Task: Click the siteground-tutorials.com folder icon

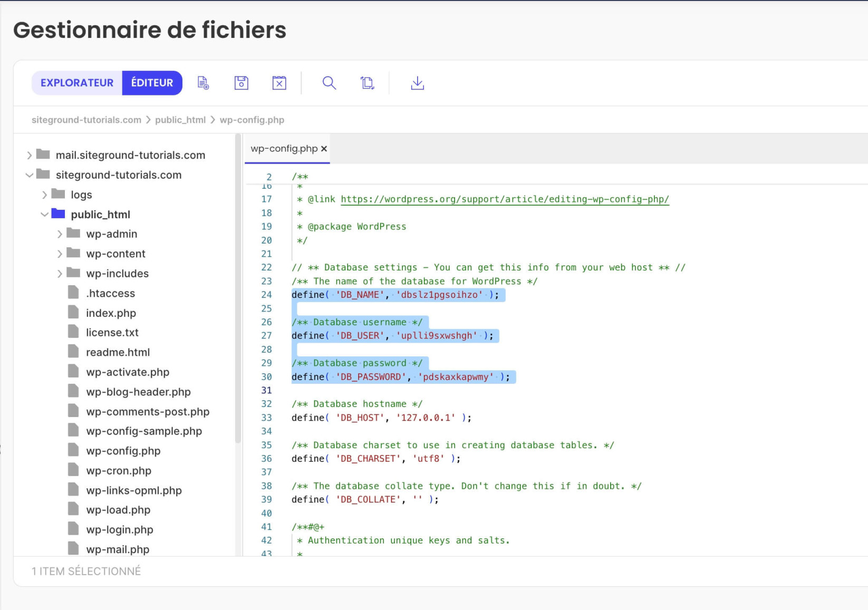Action: pos(43,174)
